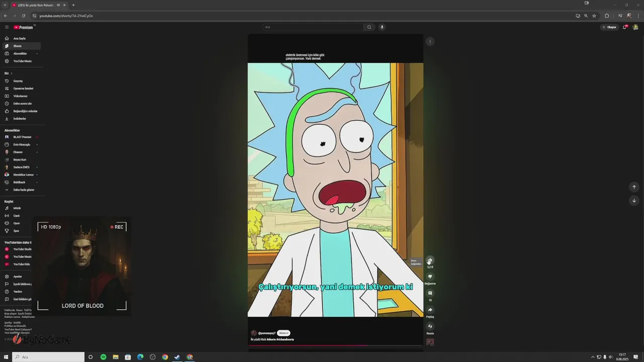Open the YouTube account avatar menu
This screenshot has height=362, width=644.
636,27
